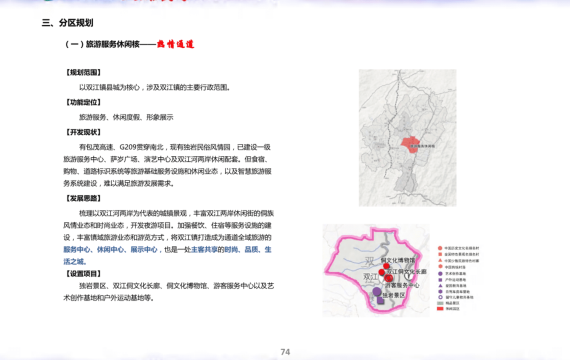The height and width of the screenshot is (360, 570).
Task: Select the gray-green rectangle legend swatch
Action: [440, 303]
